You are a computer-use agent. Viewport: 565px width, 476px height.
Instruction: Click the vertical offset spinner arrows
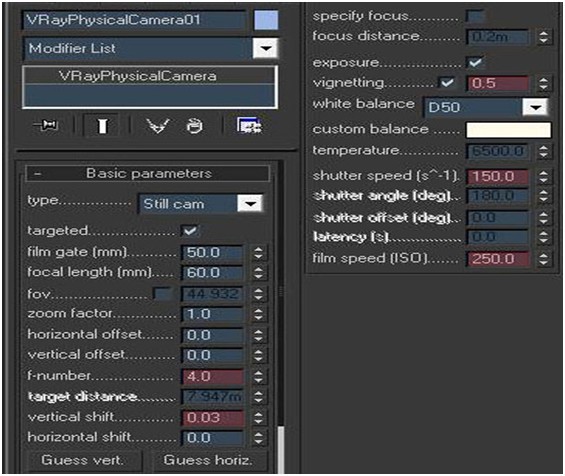coord(258,356)
